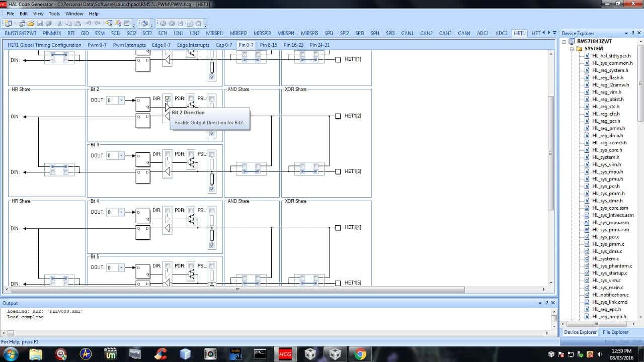Switch to the Pwm 0-7 tab

pyautogui.click(x=97, y=45)
